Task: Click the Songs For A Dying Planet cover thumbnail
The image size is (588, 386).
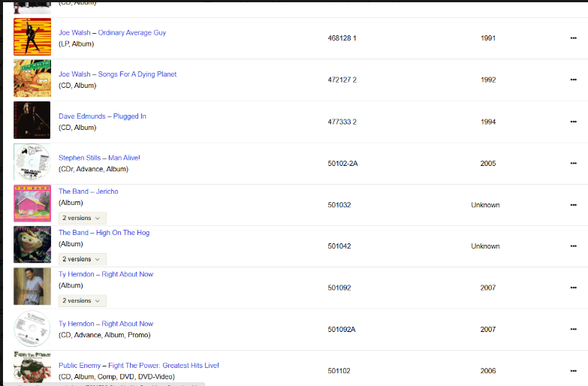Action: 32,78
